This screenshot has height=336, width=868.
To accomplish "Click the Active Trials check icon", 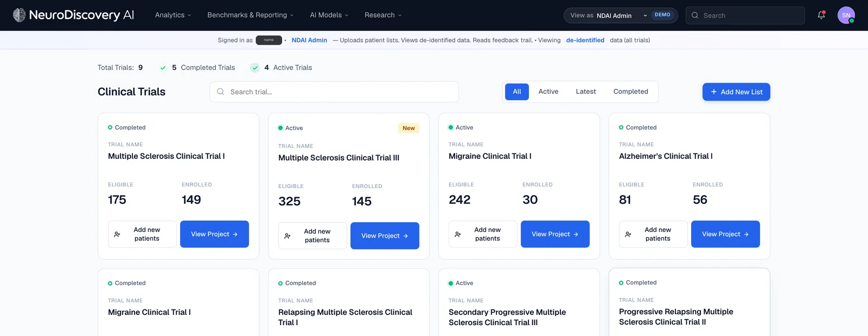I will pos(255,68).
